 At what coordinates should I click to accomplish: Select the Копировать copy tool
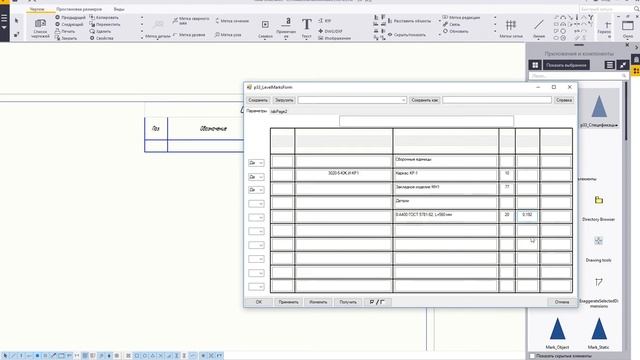104,18
